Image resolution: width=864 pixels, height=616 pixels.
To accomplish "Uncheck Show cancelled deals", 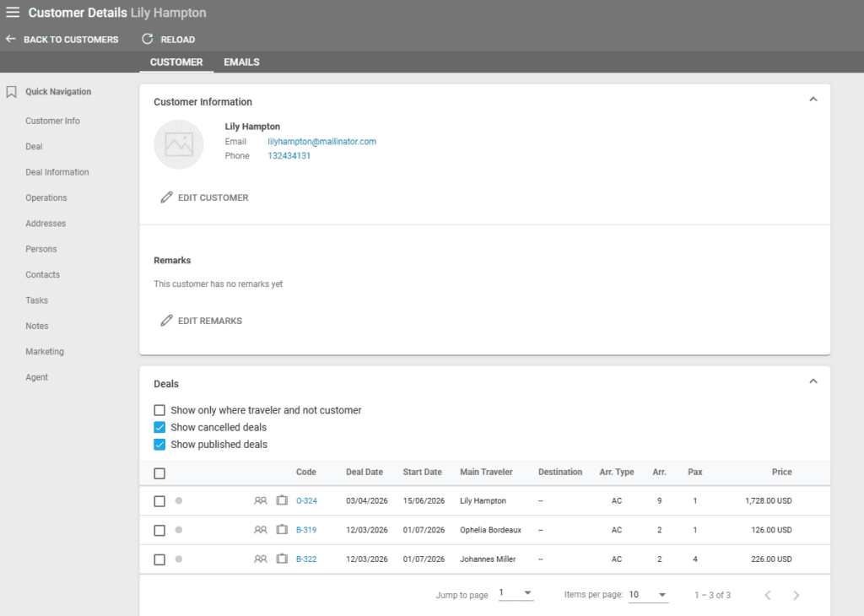I will point(159,427).
